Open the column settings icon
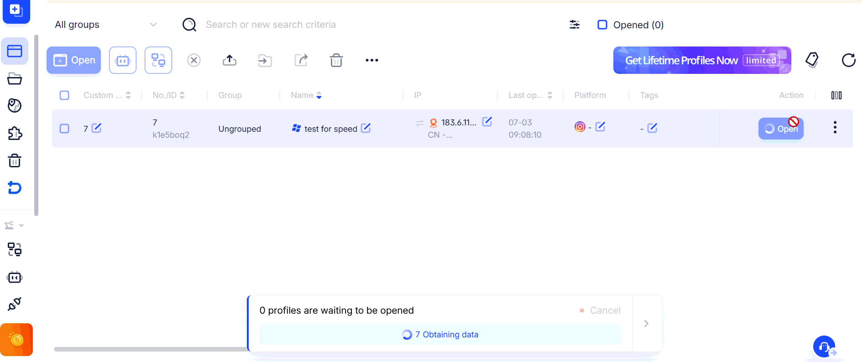Viewport: 868px width, 362px height. [837, 95]
